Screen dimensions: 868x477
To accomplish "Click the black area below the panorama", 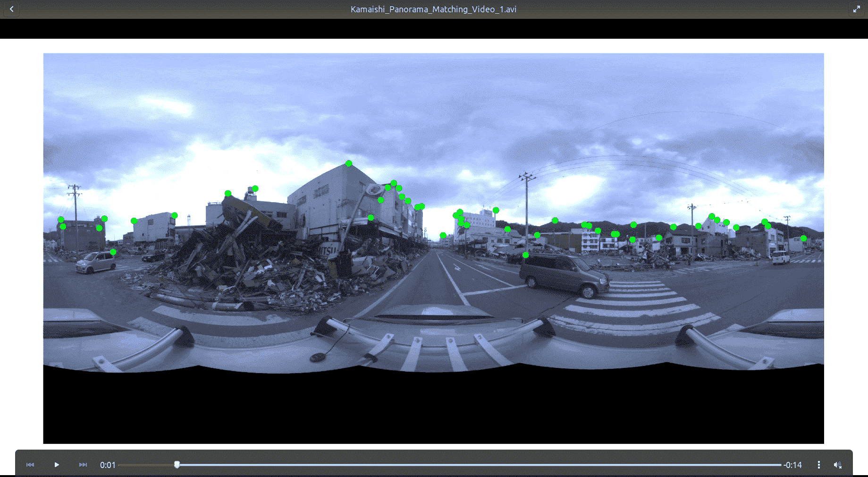I will 433,406.
